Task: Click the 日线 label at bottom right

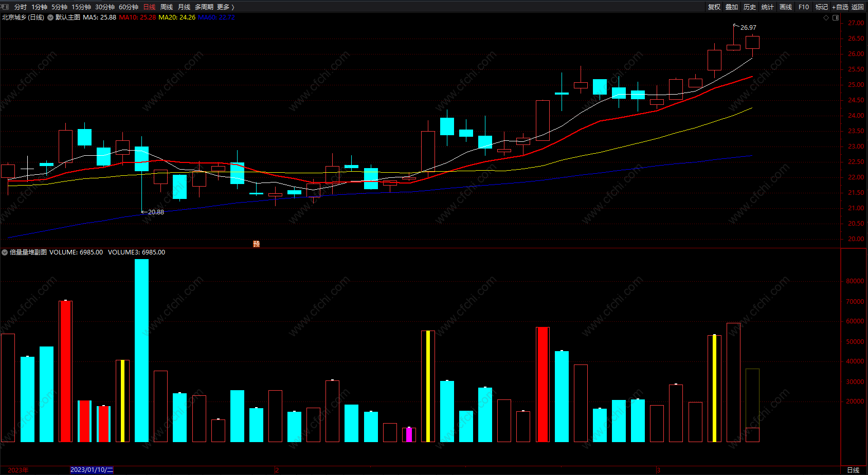Action: pyautogui.click(x=853, y=470)
